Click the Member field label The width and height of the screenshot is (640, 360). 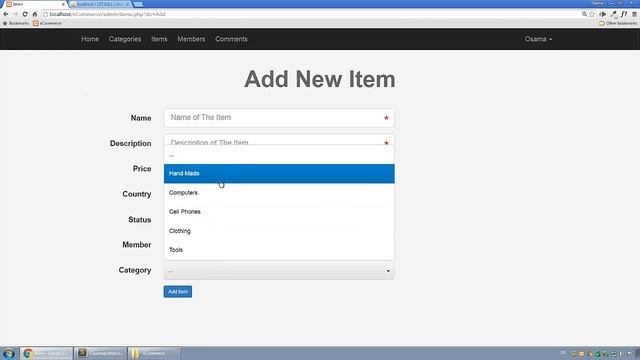pos(137,244)
